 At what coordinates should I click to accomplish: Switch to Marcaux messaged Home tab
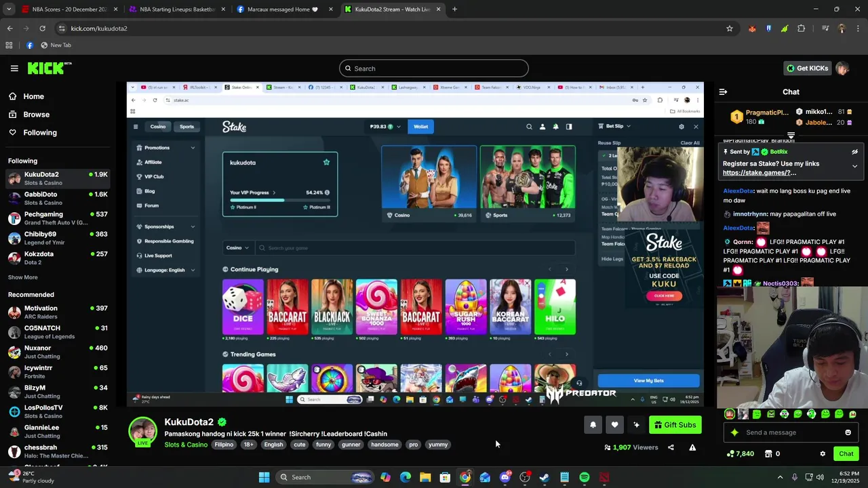(283, 9)
